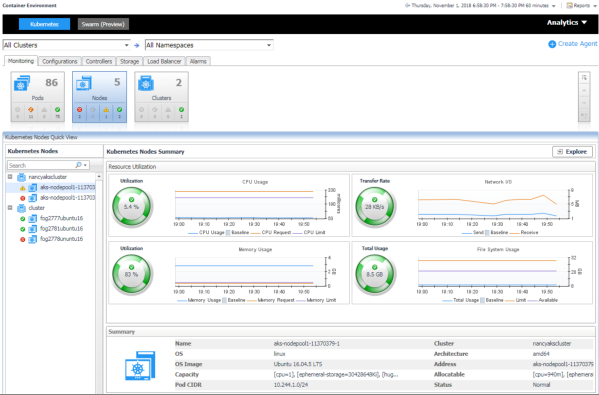The height and width of the screenshot is (395, 599).
Task: Filter nodes by fatal red status icon
Action: 79,110
